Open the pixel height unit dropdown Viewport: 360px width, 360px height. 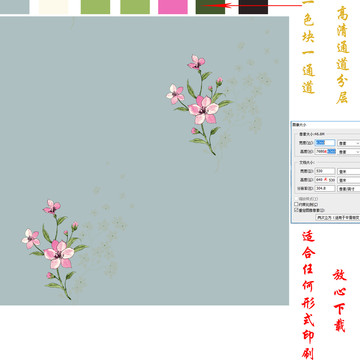pos(349,152)
